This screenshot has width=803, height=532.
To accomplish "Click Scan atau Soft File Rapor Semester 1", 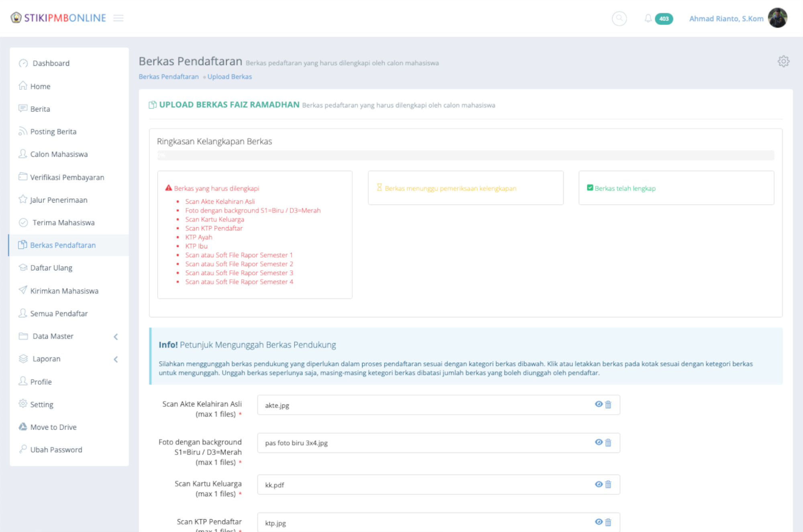I will (x=239, y=255).
